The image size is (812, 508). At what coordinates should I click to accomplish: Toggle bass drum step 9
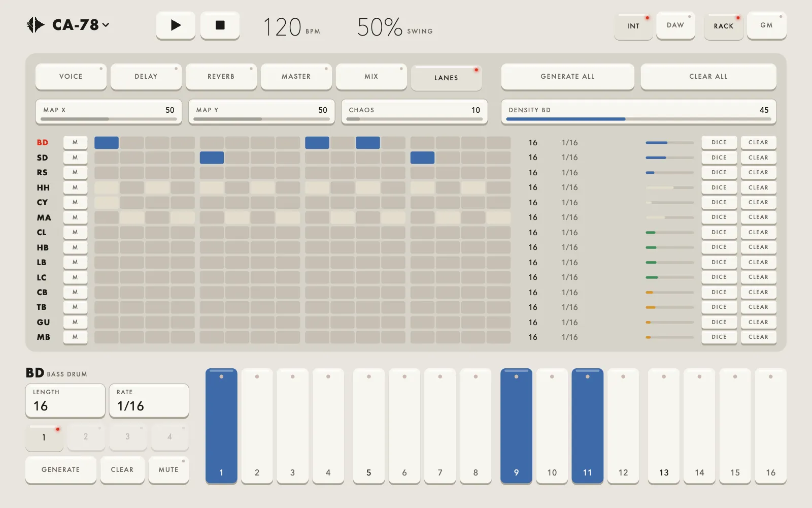[516, 426]
